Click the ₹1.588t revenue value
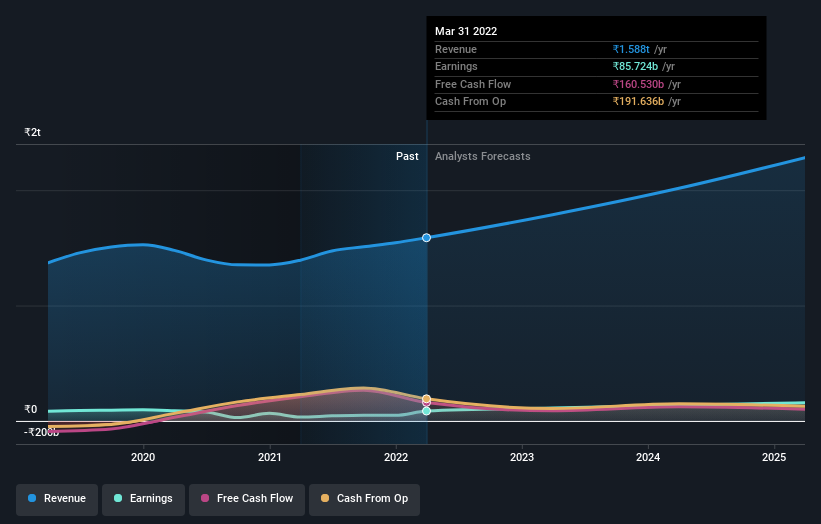Image resolution: width=821 pixels, height=524 pixels. pos(631,49)
